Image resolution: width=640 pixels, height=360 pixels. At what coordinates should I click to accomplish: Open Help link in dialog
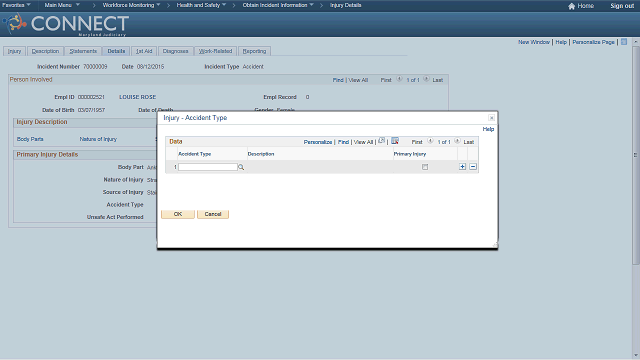coord(488,129)
